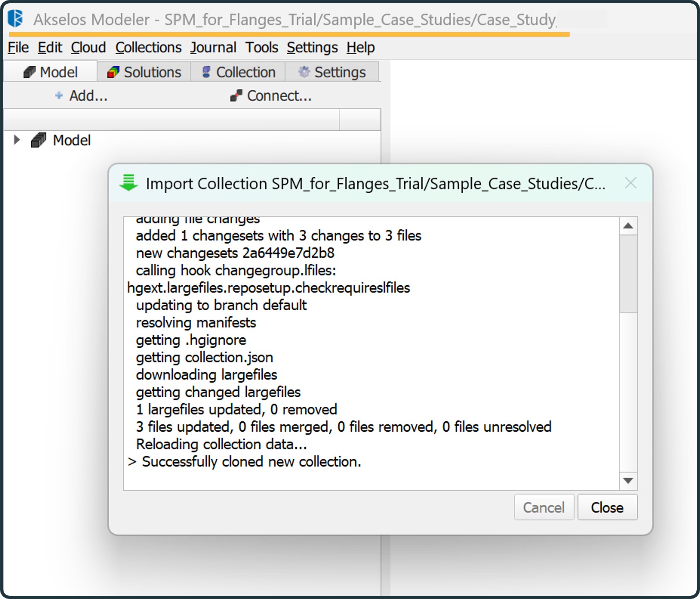Image resolution: width=700 pixels, height=599 pixels.
Task: Click the Solutions tab colored cube icon
Action: 113,72
